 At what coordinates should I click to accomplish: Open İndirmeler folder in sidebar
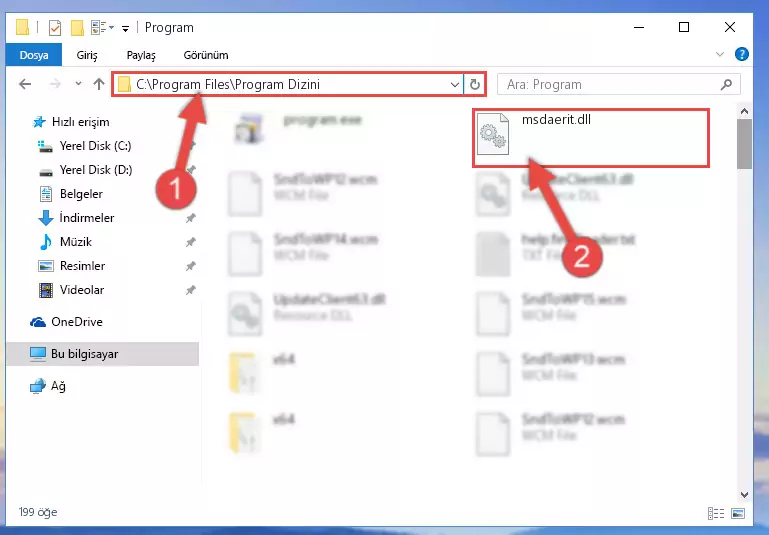tap(86, 218)
